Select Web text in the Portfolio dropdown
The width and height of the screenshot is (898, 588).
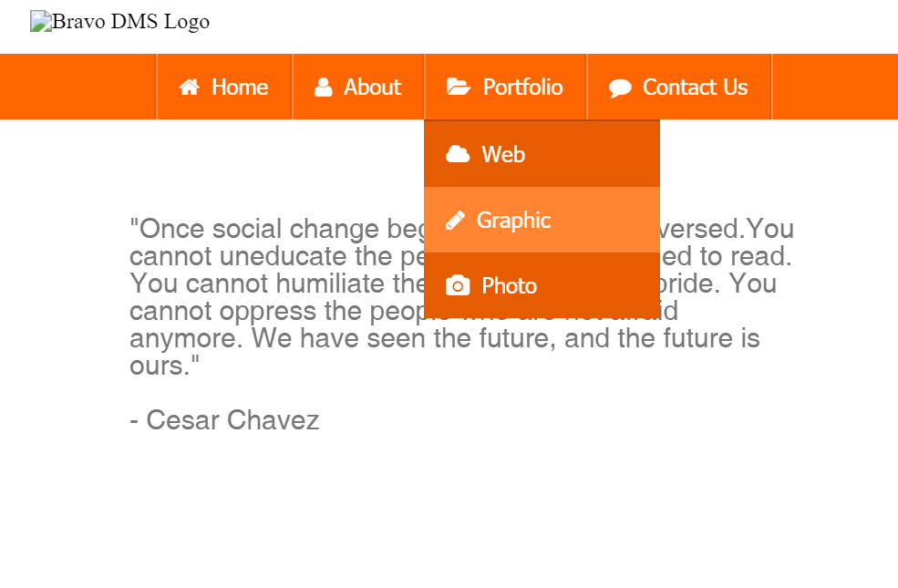503,155
